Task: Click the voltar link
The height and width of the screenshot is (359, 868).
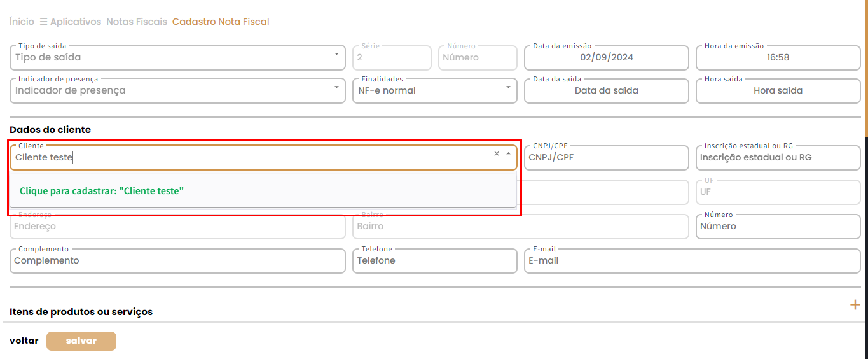Action: tap(24, 341)
